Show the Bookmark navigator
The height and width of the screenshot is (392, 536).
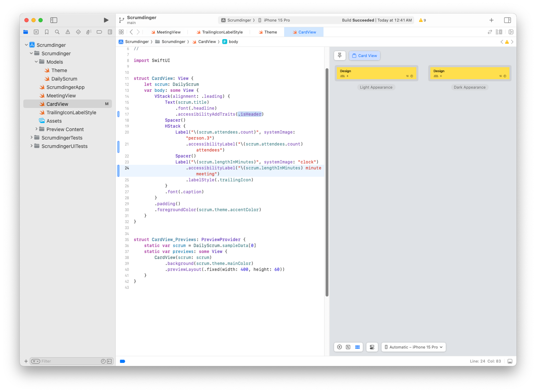(x=47, y=32)
